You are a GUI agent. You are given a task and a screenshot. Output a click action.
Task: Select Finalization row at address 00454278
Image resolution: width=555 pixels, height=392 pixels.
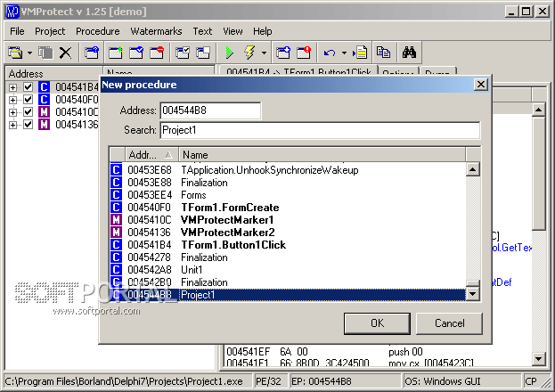(x=288, y=257)
